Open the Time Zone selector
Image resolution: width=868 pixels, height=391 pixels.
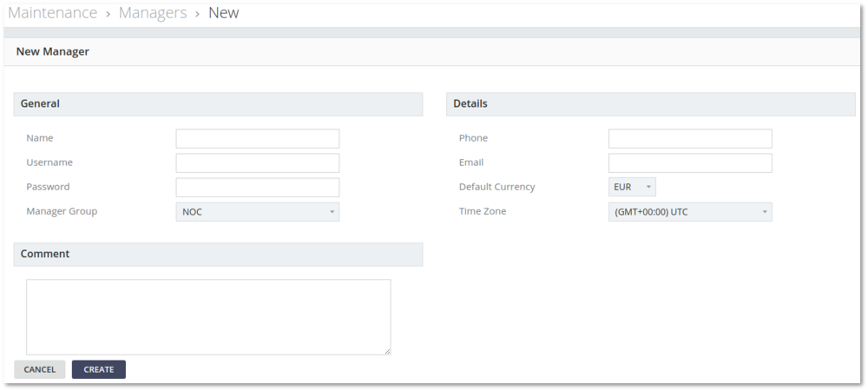[x=690, y=212]
